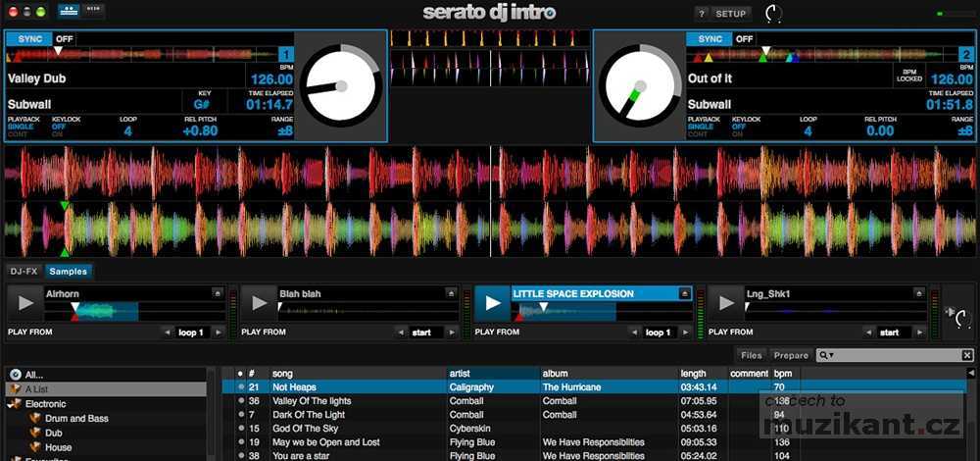Sort library by song column
The height and width of the screenshot is (461, 980).
tap(358, 374)
